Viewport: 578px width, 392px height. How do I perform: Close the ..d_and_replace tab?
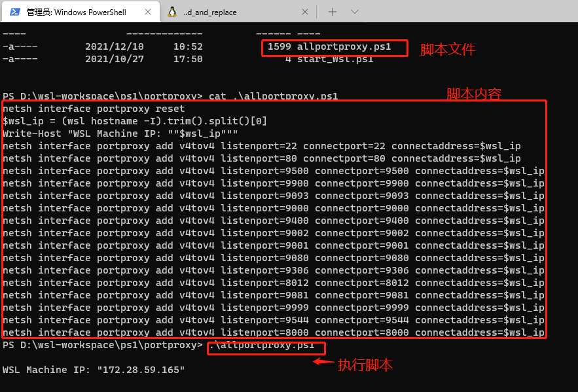tap(305, 12)
